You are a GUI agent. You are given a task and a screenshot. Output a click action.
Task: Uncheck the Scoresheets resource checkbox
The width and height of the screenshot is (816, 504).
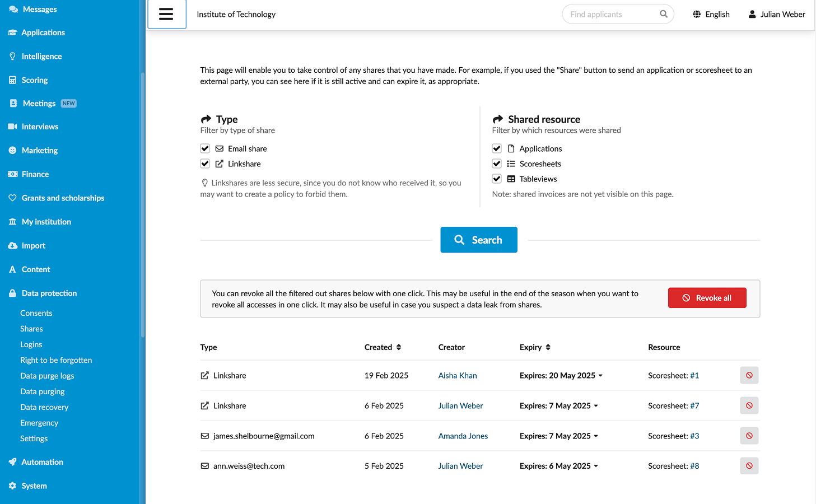tap(497, 164)
